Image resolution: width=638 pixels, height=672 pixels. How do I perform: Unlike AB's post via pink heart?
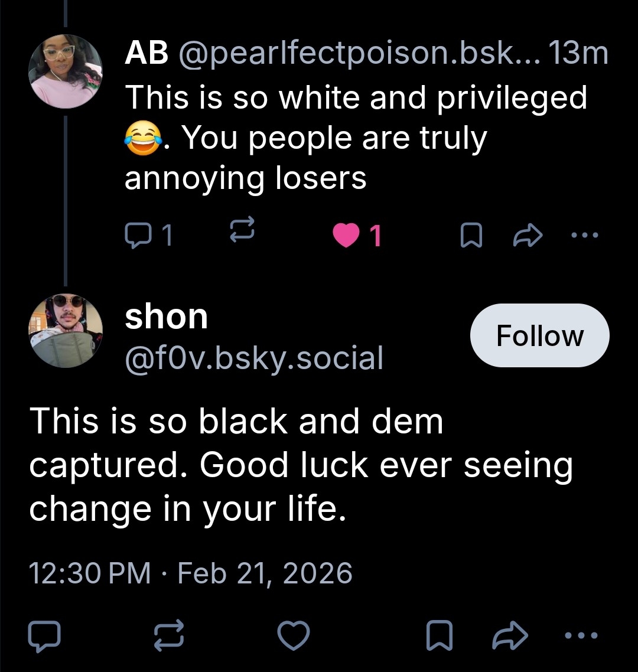[x=346, y=236]
